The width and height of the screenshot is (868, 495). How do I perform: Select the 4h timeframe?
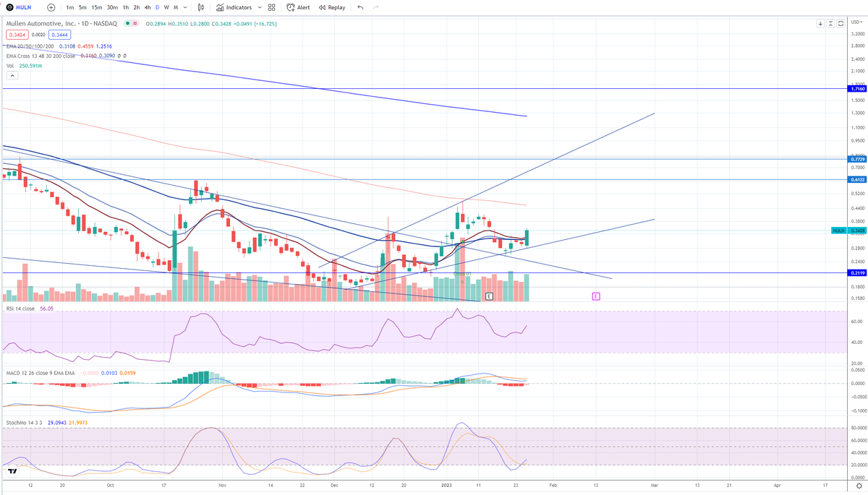tap(148, 7)
